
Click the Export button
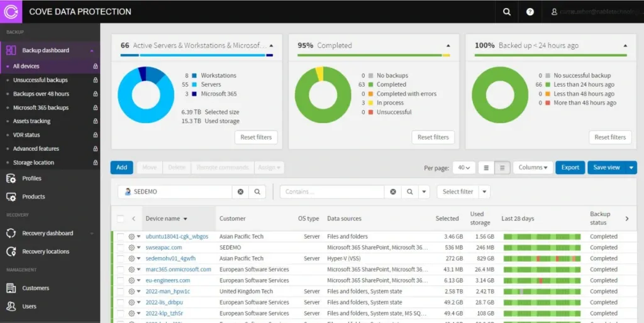(570, 167)
